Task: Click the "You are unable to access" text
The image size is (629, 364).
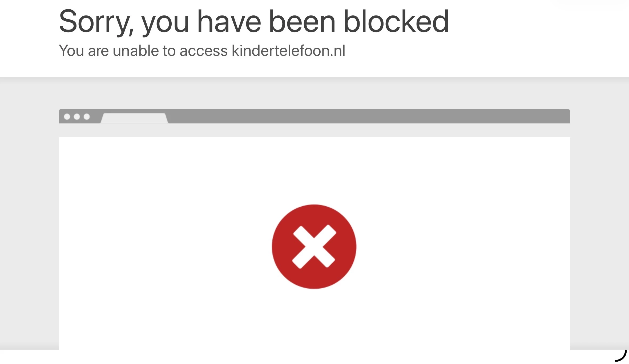Action: [143, 51]
